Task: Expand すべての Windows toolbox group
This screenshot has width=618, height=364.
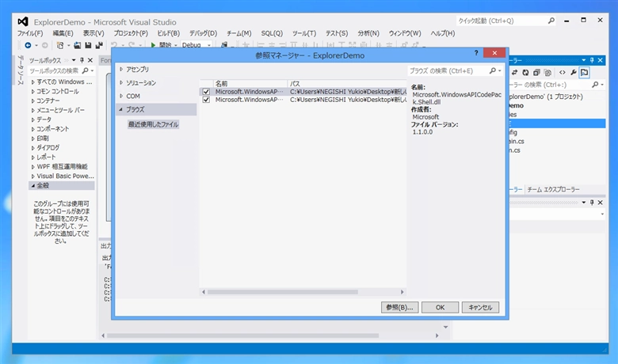Action: coord(33,82)
